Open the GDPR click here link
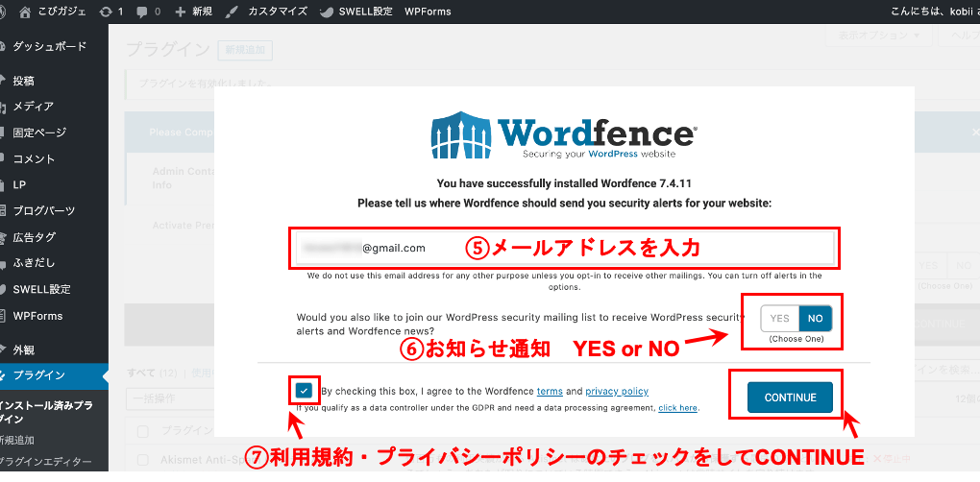Image resolution: width=980 pixels, height=482 pixels. coord(677,408)
